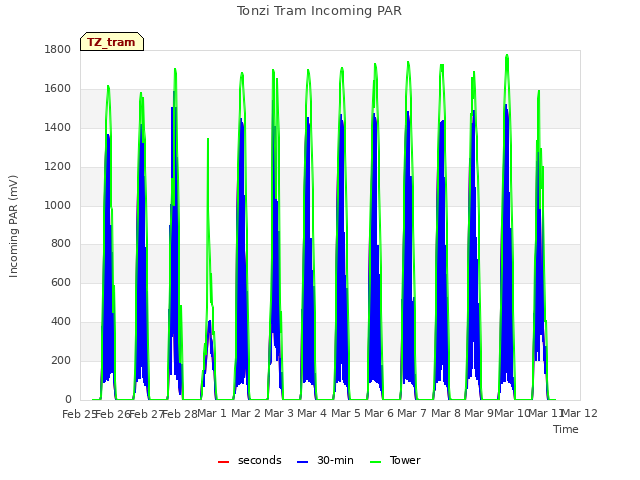The height and width of the screenshot is (480, 640).
Task: Click the 400 y-axis tick value
Action: (61, 322)
